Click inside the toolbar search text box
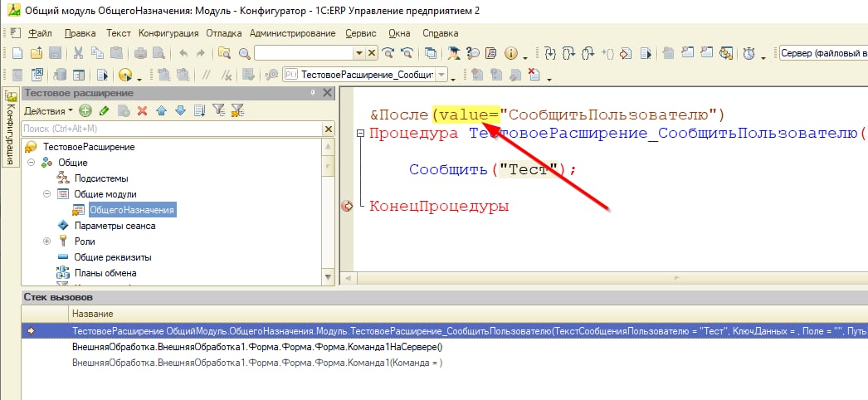 click(x=304, y=53)
